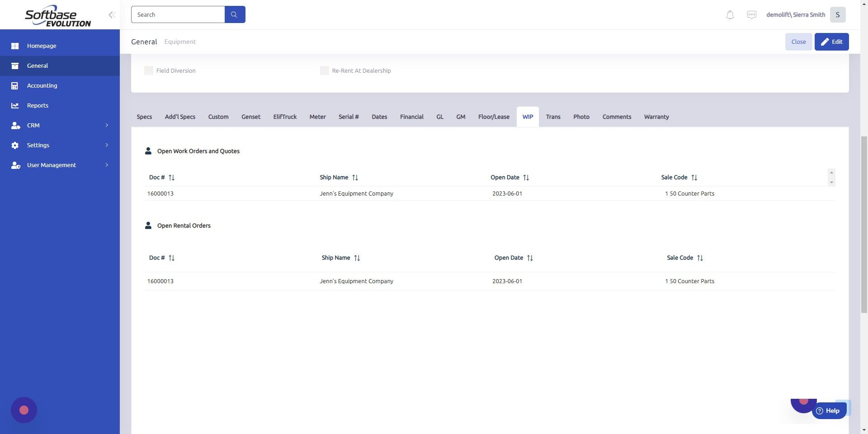868x434 pixels.
Task: Open the Accounting section icon
Action: 15,85
